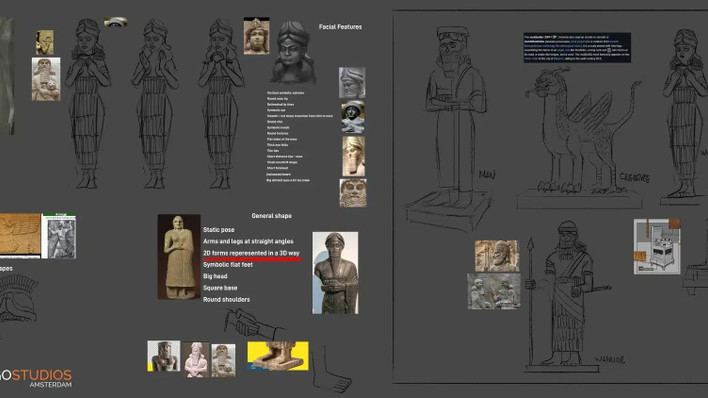This screenshot has height=398, width=708.
Task: Select the gray two-figure relief photo beside the warrior
Action: coord(494,291)
